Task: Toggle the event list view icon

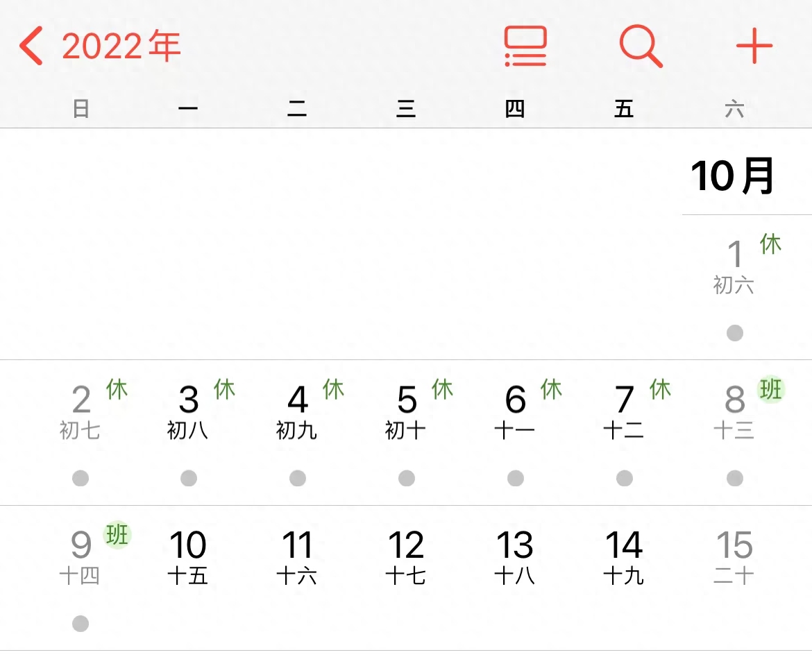Action: (x=525, y=46)
